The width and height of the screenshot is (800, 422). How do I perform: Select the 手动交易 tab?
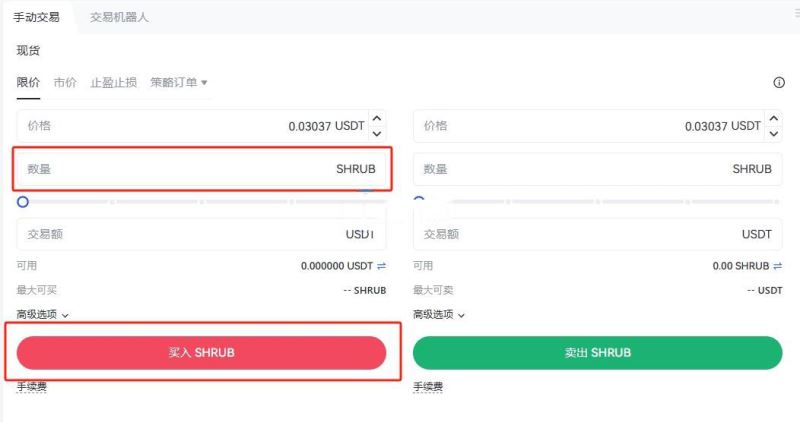pos(36,17)
